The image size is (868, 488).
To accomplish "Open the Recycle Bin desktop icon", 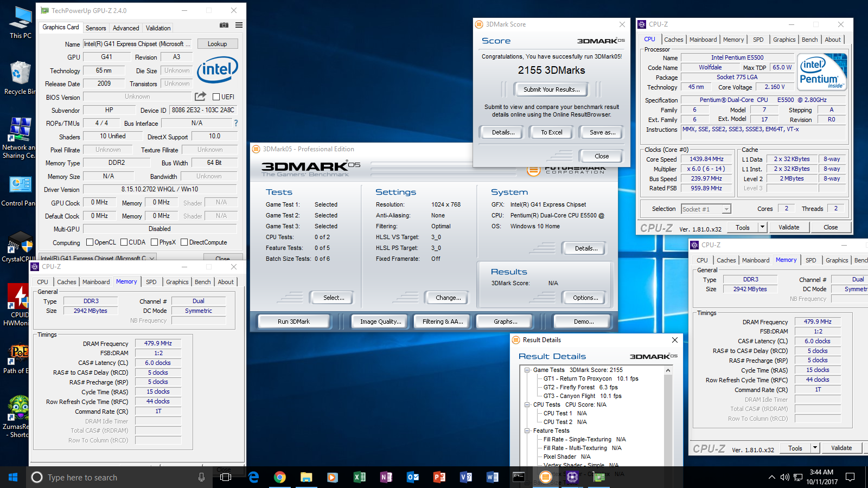I will (20, 78).
